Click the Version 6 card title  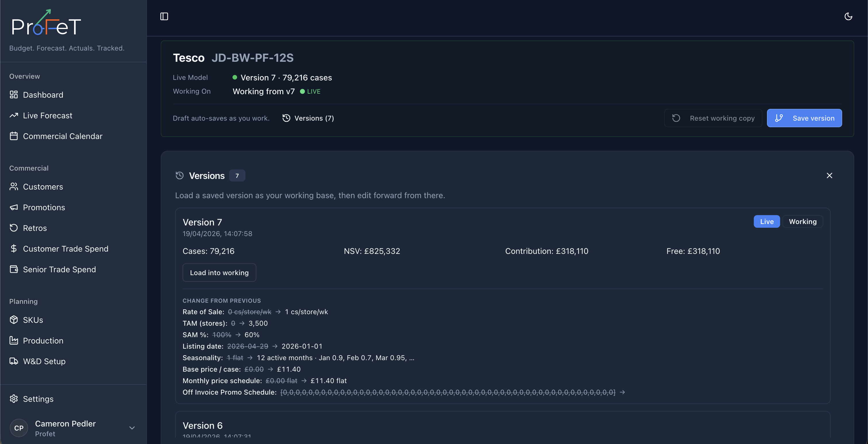click(x=203, y=425)
